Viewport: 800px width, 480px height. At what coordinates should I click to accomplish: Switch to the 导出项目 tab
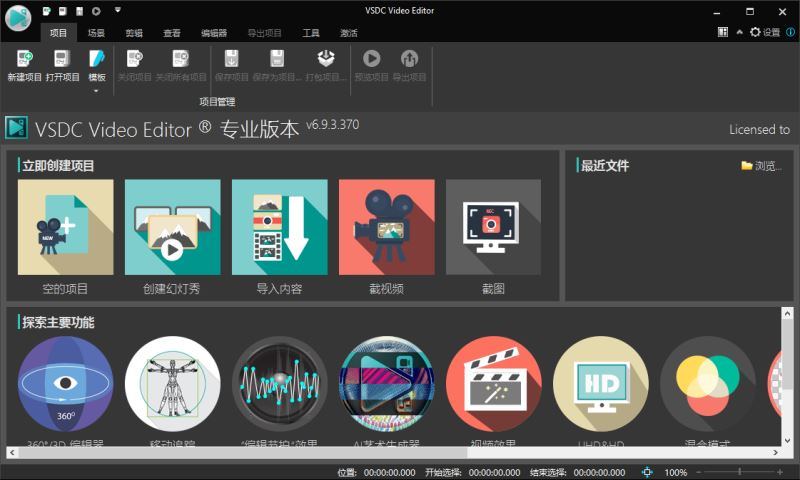(x=264, y=33)
